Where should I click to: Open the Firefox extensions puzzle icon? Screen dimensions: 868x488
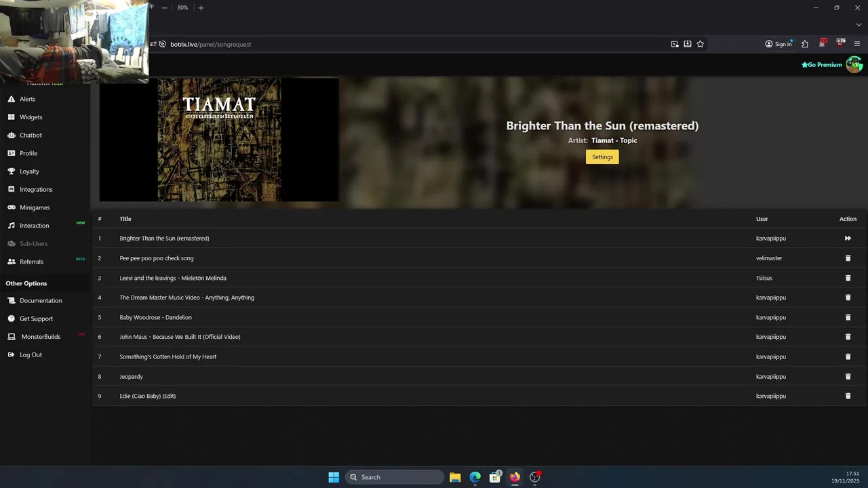pyautogui.click(x=805, y=44)
